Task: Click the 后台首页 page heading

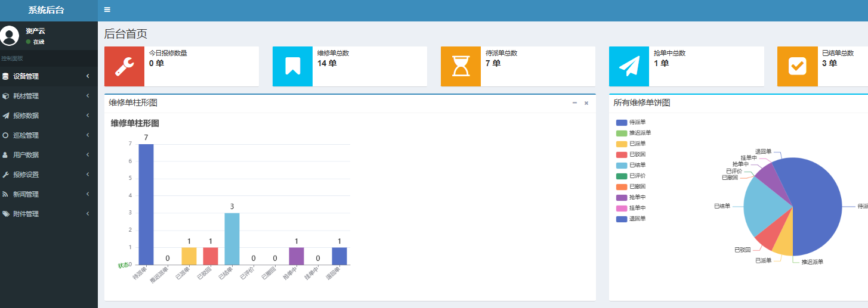Action: click(125, 34)
